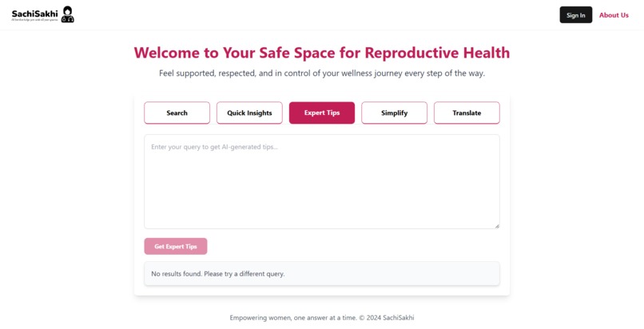Click the © 2024 SachiSakhi copyright text
The height and width of the screenshot is (329, 644).
(x=387, y=318)
